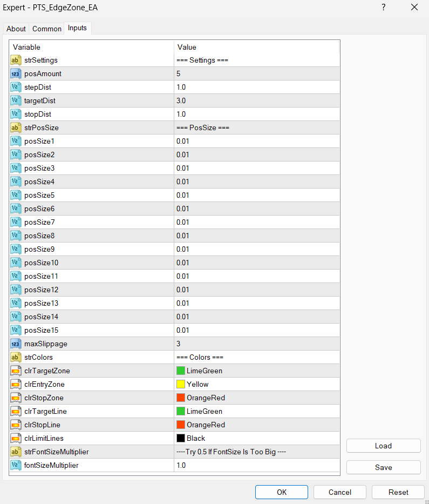
Task: Click the Cancel button
Action: [340, 492]
